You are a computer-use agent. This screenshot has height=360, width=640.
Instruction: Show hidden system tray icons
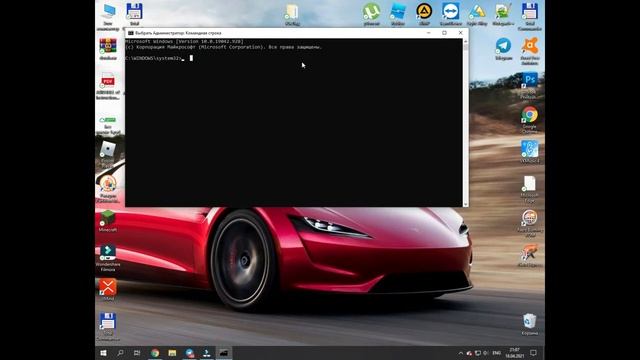coord(461,353)
